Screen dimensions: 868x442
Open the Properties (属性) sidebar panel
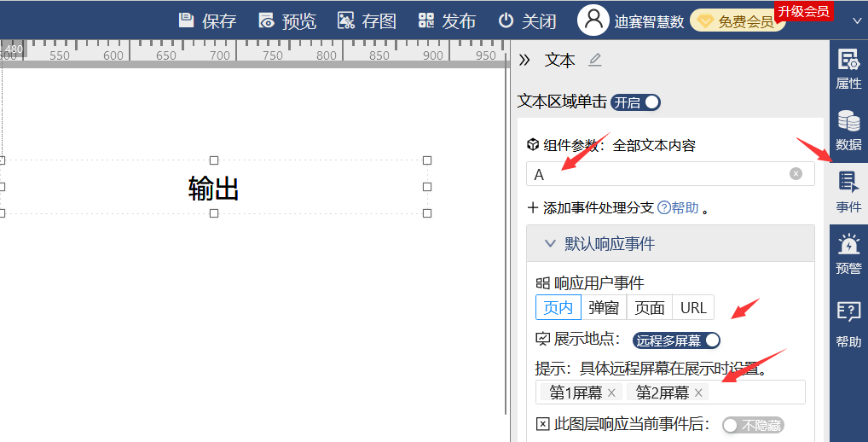pyautogui.click(x=848, y=68)
